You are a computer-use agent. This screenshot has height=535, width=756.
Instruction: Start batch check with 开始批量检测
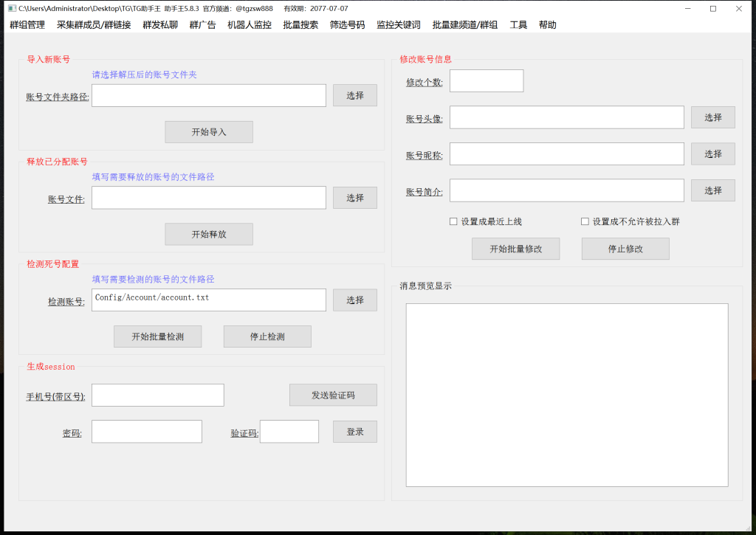click(x=158, y=336)
